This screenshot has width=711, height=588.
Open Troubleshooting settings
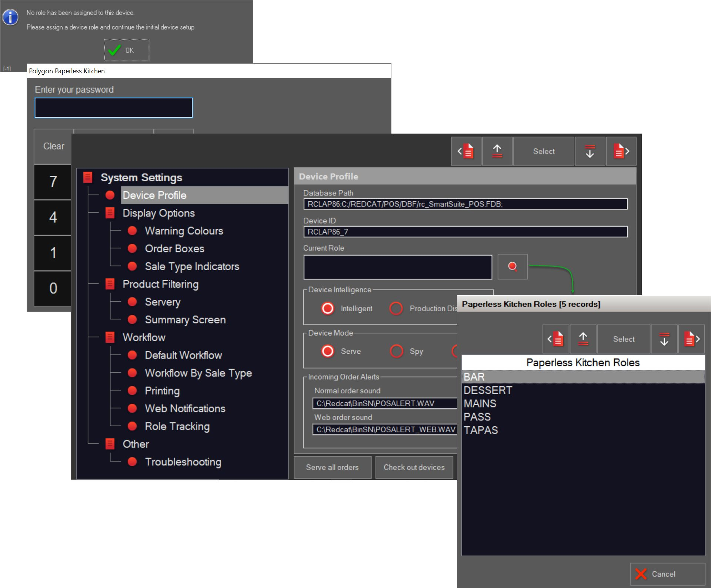coord(183,461)
